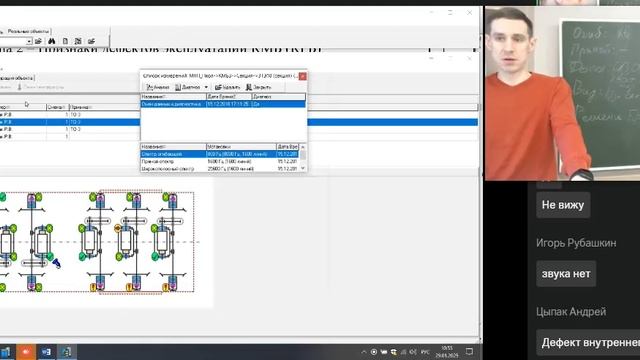Viewport: 640px width, 360px height.
Task: Click Удалить in the measurements dialog toolbar
Action: (x=227, y=87)
